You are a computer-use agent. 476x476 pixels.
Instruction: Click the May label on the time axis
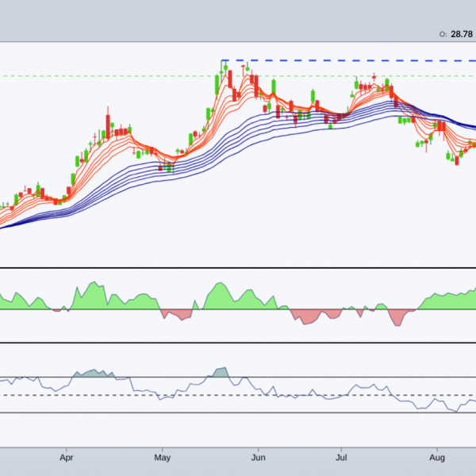coord(162,458)
